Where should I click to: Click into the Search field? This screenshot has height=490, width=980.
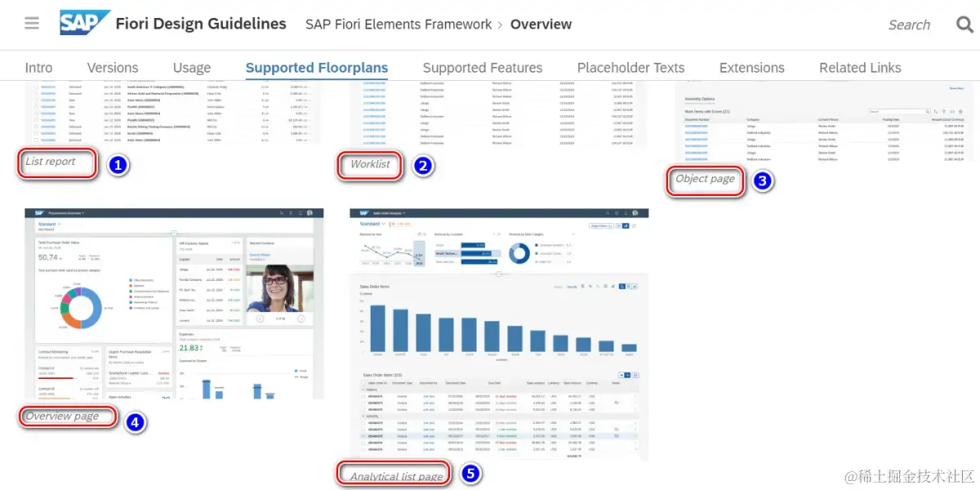[909, 24]
